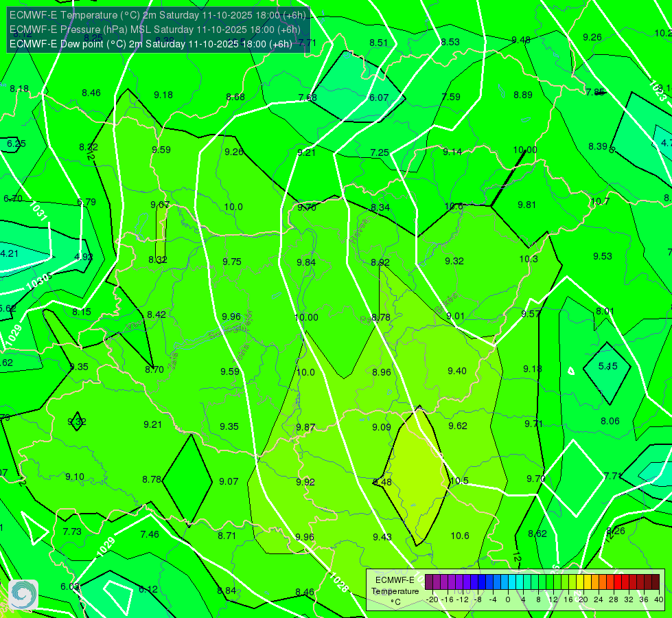Screen dimensions: 672x618
Task: Click the dew point value 7.25
Action: point(380,152)
